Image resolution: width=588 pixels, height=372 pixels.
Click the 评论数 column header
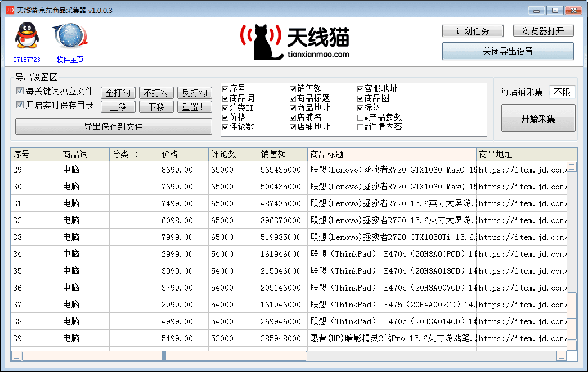[x=234, y=155]
